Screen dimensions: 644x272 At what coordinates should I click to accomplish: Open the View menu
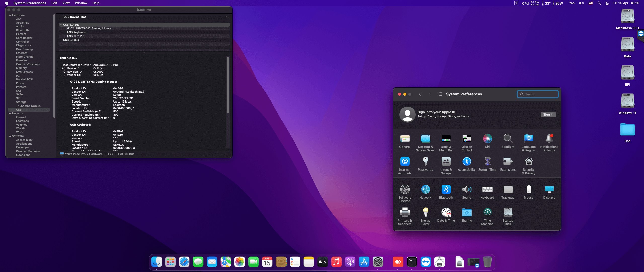coord(66,3)
